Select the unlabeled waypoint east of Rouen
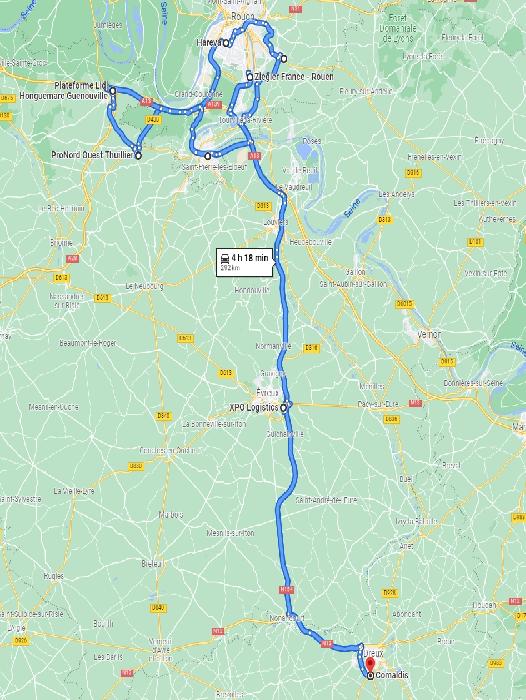The image size is (526, 700). [x=284, y=58]
